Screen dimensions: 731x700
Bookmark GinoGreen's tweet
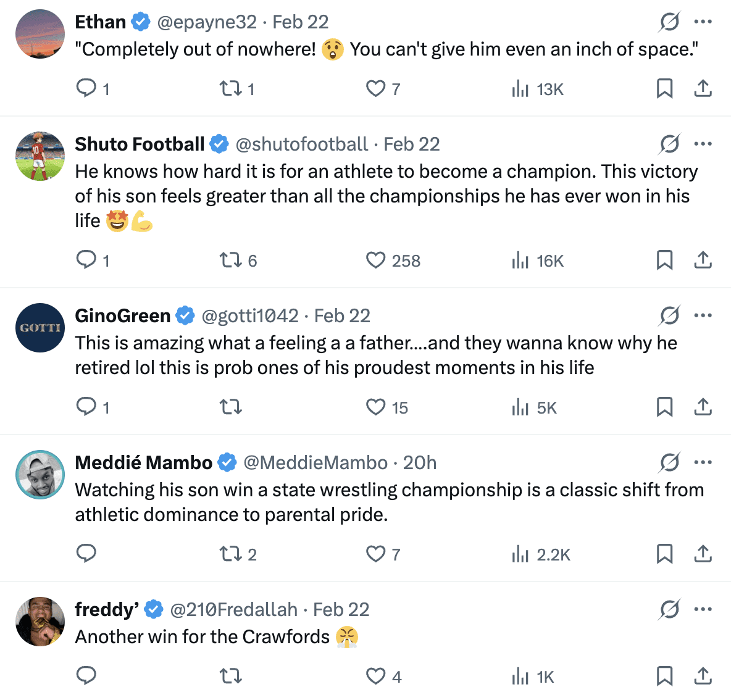(664, 407)
